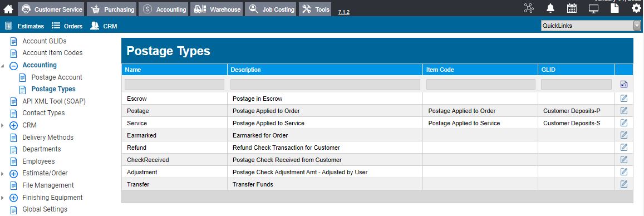This screenshot has width=644, height=216.
Task: Edit the Earmarked row
Action: click(x=624, y=135)
